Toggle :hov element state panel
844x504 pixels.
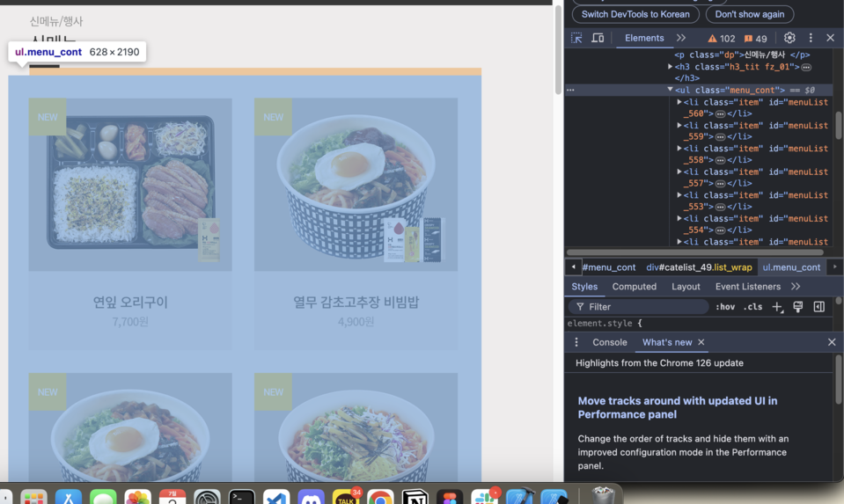(x=724, y=307)
